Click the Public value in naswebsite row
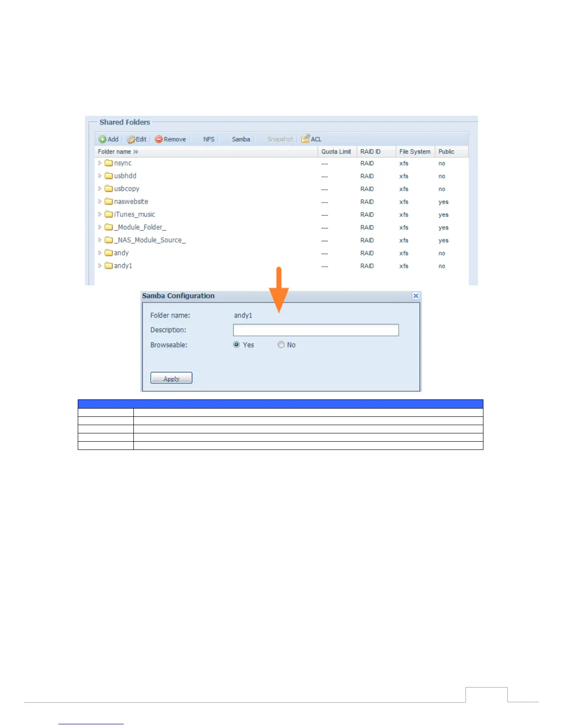Image resolution: width=563 pixels, height=728 pixels. pyautogui.click(x=443, y=202)
